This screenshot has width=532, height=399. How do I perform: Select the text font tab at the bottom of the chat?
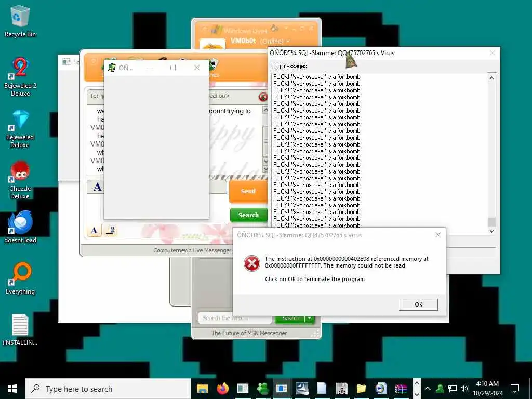click(94, 231)
